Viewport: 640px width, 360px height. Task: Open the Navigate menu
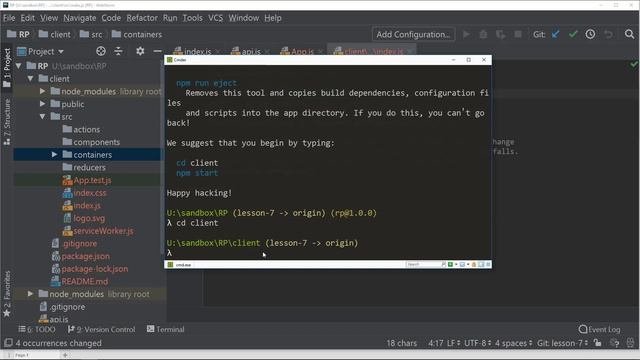[80, 18]
